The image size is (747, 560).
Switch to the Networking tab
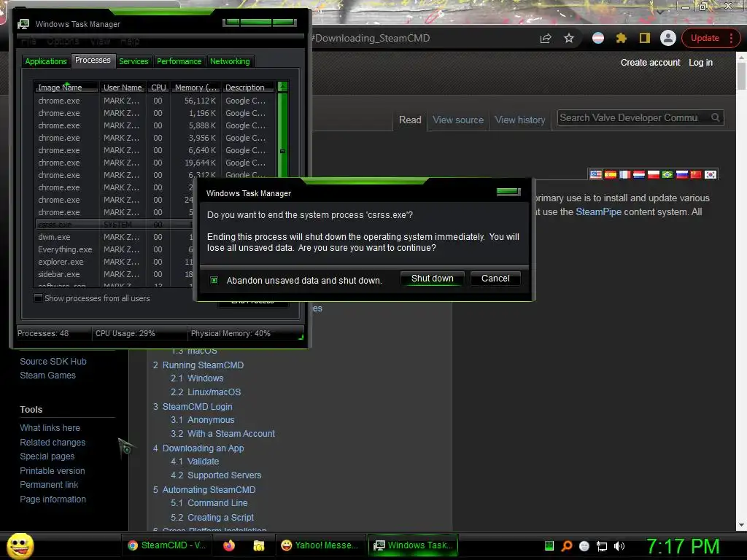pyautogui.click(x=230, y=61)
